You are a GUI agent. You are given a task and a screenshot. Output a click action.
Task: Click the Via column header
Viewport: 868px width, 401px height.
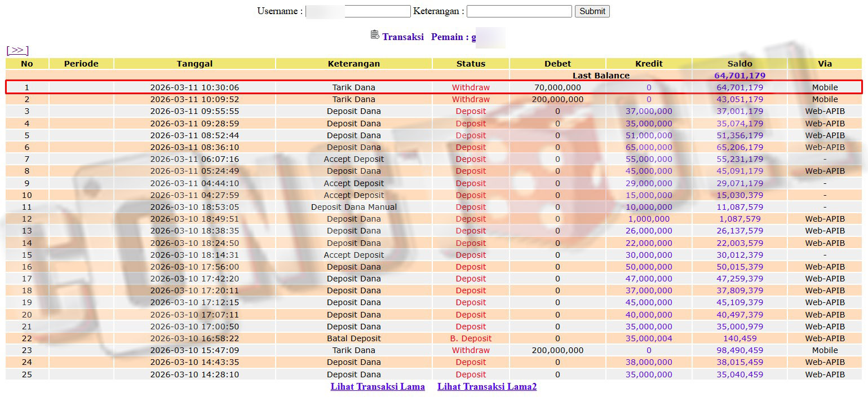[825, 64]
